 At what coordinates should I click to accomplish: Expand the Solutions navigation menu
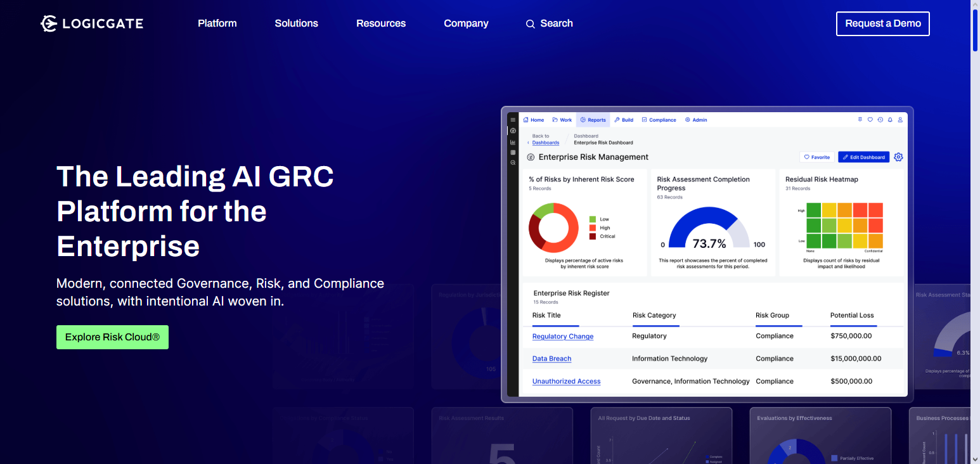(296, 23)
